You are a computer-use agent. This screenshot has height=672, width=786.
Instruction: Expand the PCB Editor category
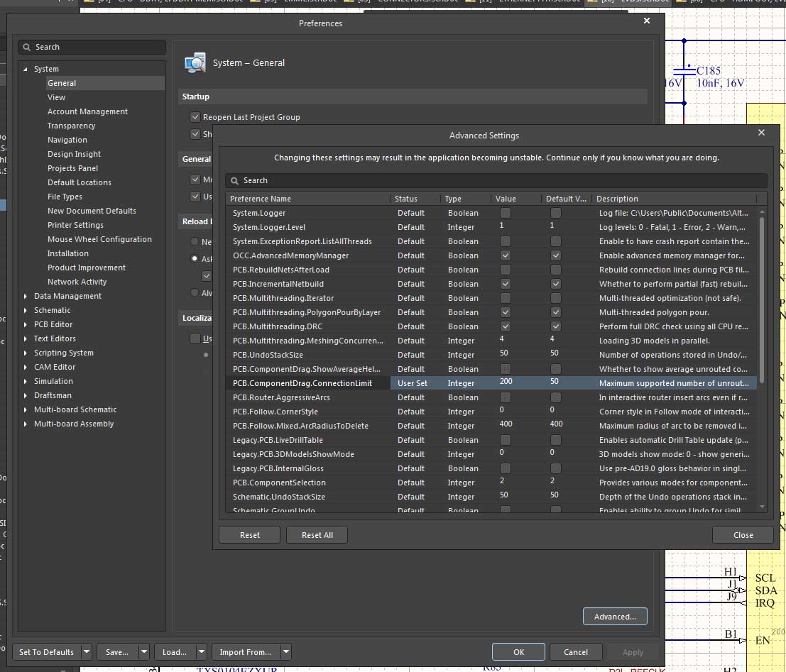tap(26, 324)
